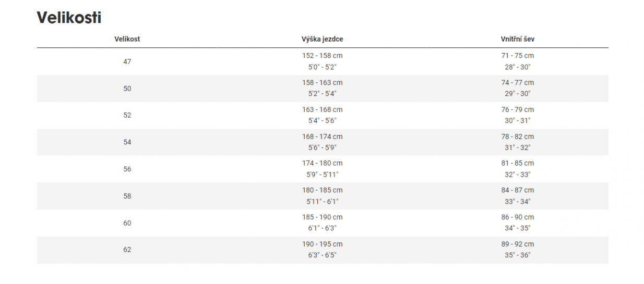The width and height of the screenshot is (644, 284).
Task: Click size 52 in the Velikost column
Action: pos(127,115)
